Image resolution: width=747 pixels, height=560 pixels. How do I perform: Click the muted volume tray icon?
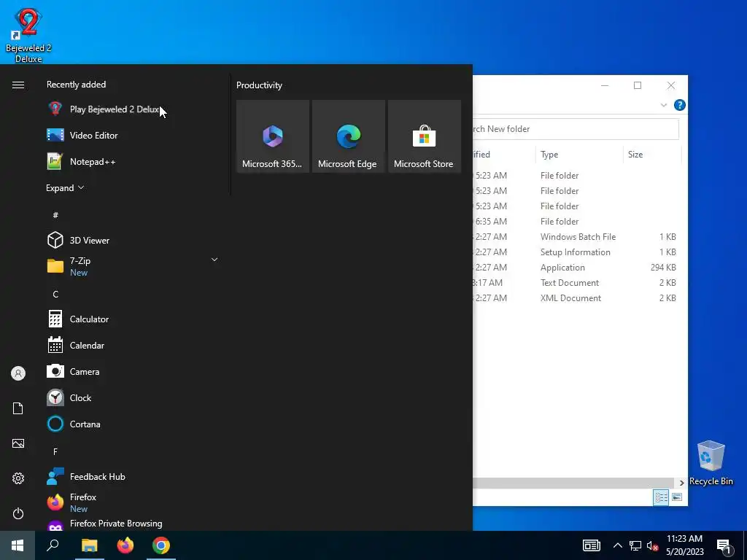[x=653, y=545]
